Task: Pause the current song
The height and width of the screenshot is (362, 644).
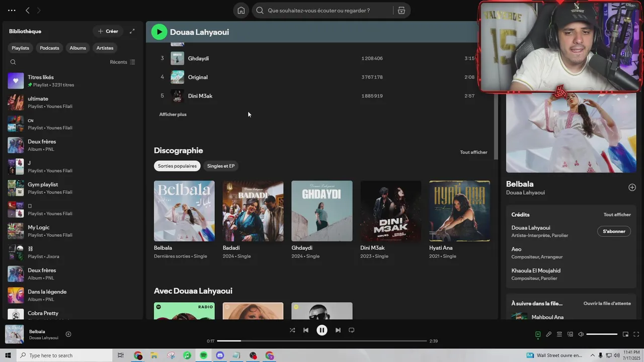Action: [322, 330]
